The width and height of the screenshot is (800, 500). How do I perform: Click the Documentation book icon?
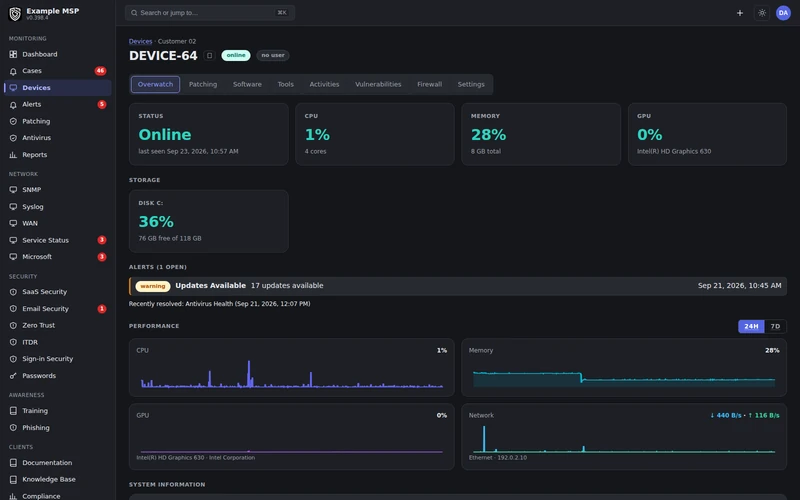(x=13, y=463)
